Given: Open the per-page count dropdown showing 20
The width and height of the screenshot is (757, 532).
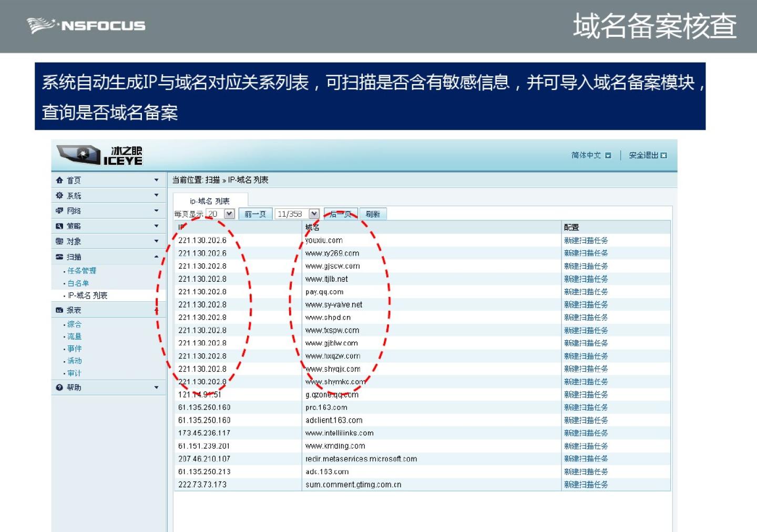Looking at the screenshot, I should click(x=229, y=214).
